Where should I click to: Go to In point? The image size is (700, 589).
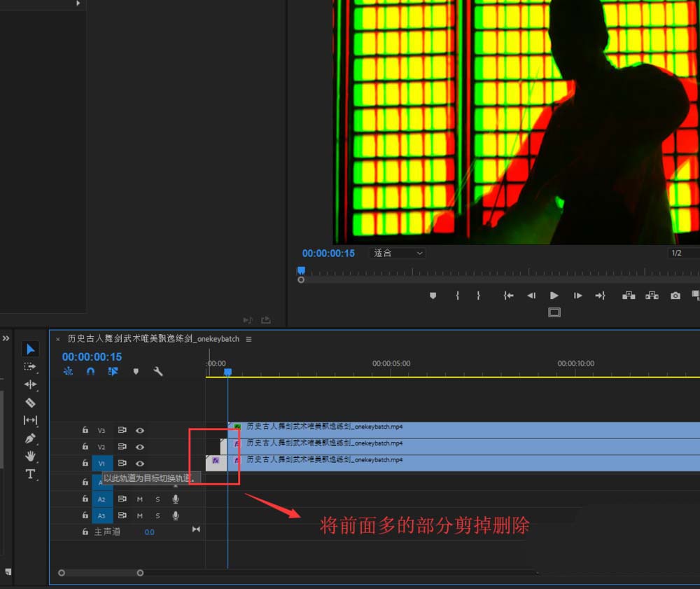(x=508, y=296)
